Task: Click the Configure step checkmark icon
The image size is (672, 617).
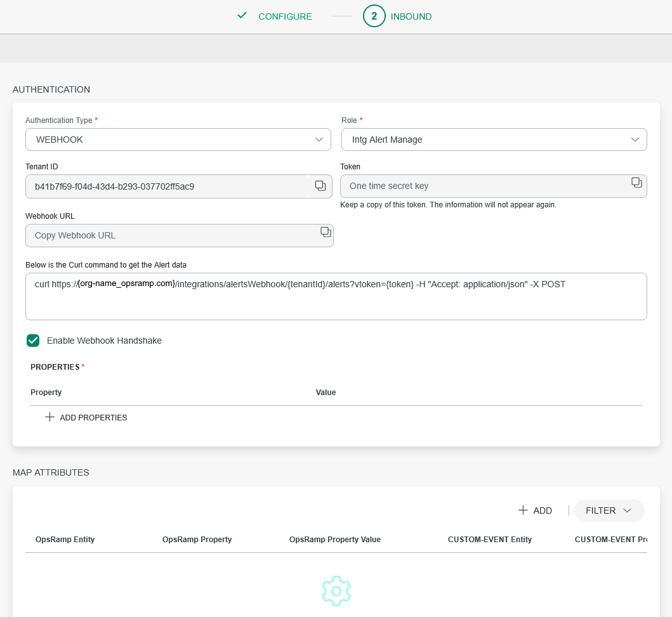Action: click(242, 15)
